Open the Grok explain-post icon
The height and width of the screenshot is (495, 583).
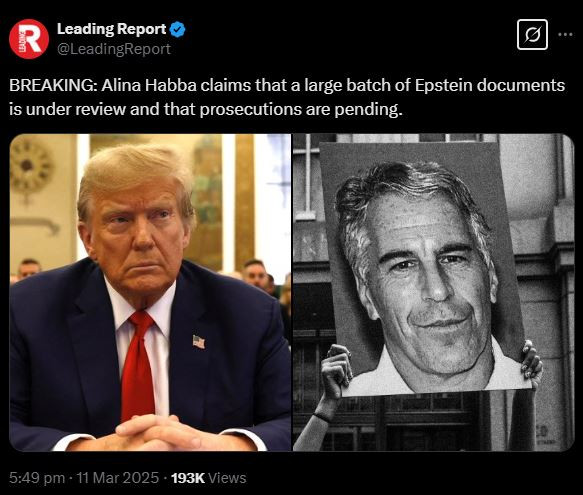coord(532,35)
